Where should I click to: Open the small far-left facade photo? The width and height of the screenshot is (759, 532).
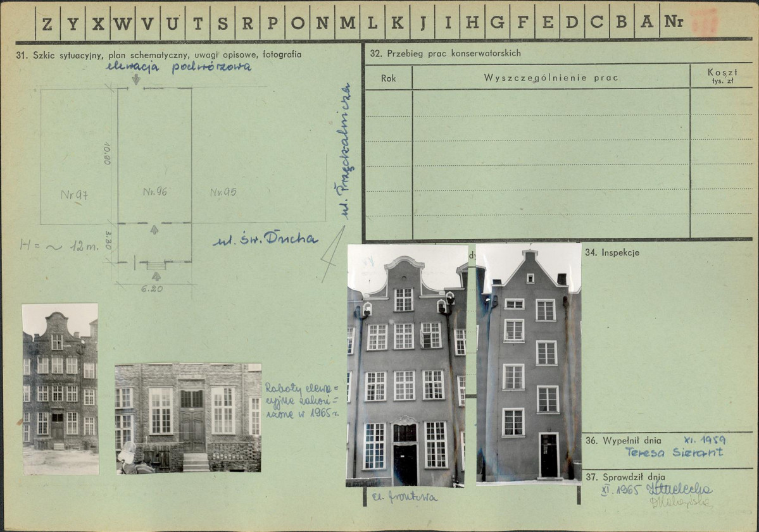coord(60,388)
